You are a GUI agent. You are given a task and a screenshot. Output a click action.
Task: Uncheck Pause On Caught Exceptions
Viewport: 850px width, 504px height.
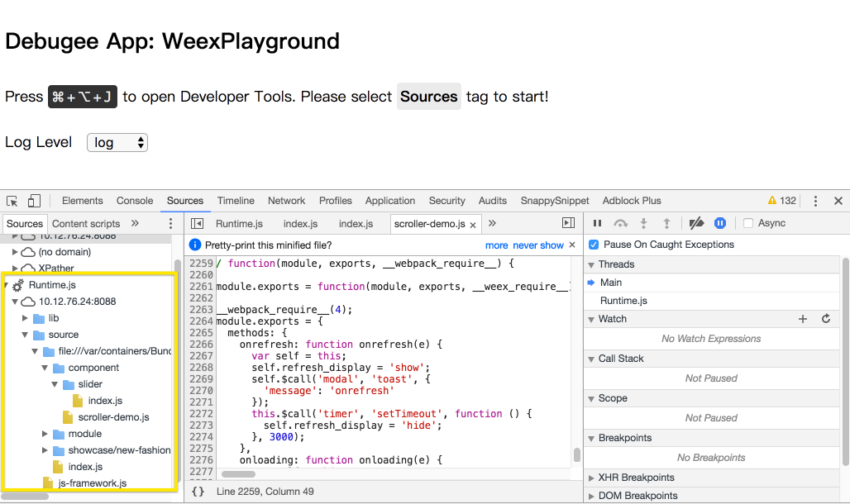coord(594,245)
